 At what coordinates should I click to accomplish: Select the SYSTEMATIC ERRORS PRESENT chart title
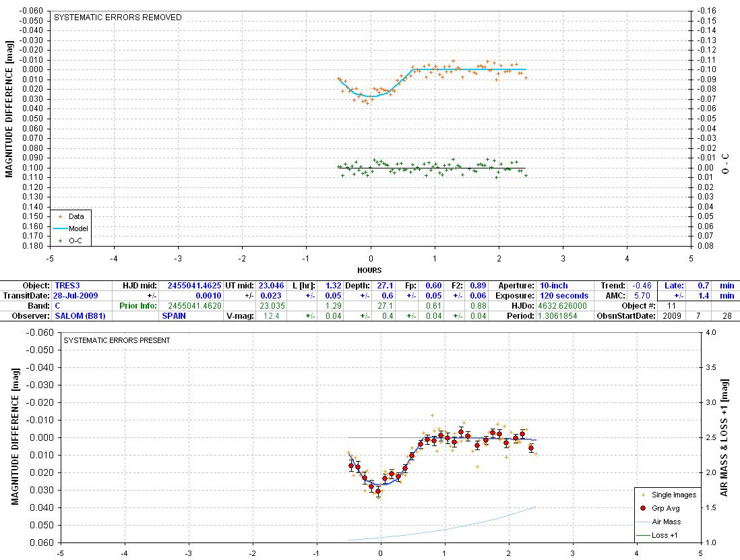point(117,340)
